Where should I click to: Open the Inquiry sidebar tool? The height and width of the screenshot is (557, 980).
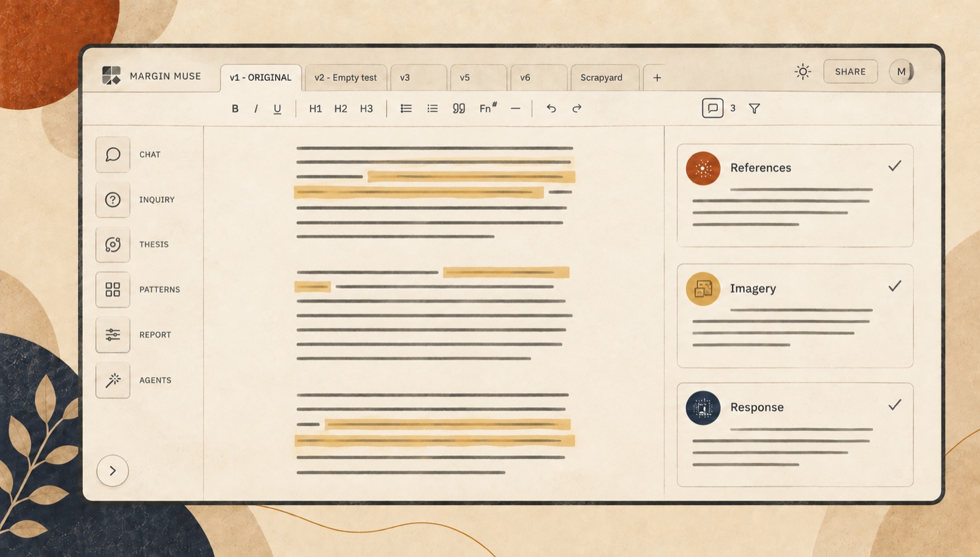pos(113,200)
